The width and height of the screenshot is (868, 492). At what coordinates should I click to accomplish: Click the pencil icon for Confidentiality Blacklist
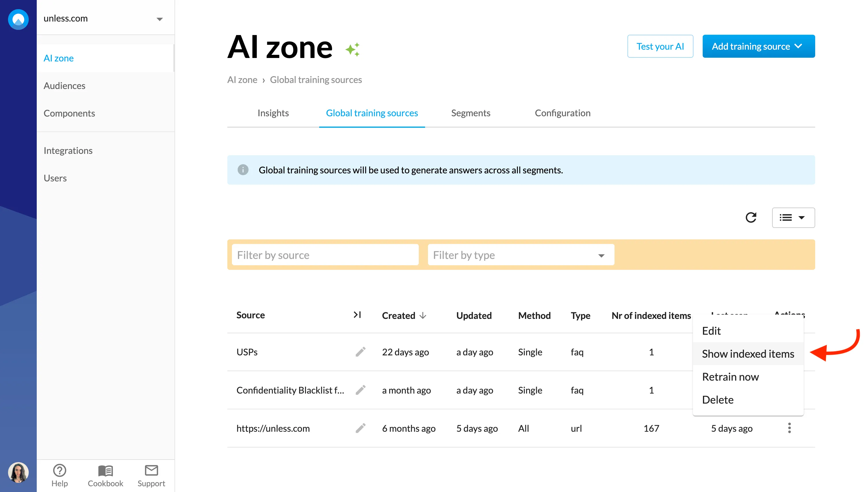(x=360, y=390)
